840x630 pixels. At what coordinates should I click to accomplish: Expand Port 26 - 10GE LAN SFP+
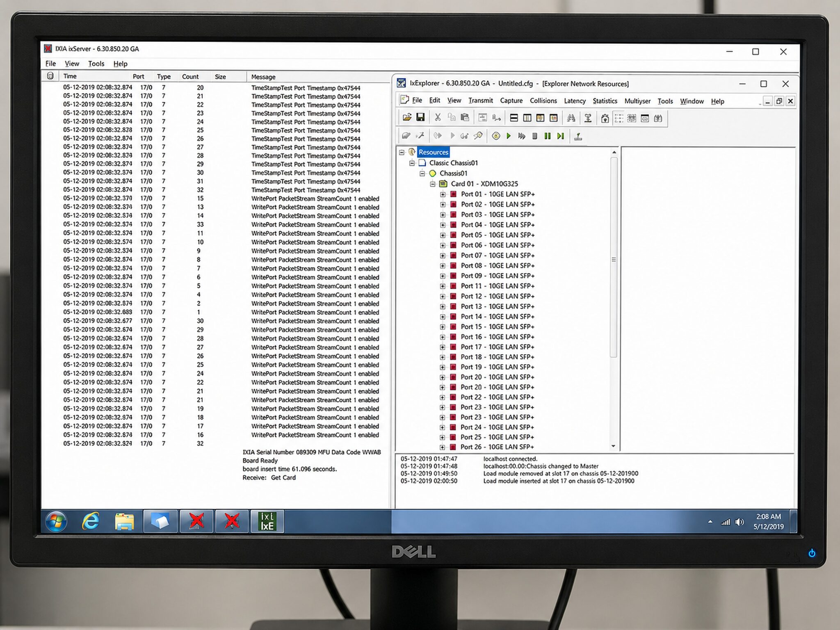point(443,447)
